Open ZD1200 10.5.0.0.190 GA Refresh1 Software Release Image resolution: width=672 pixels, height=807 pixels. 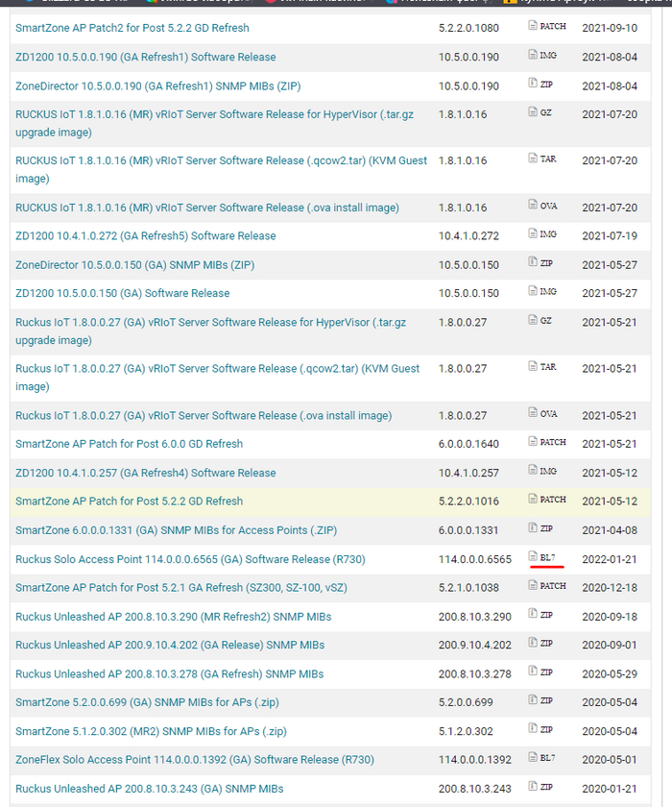[146, 57]
